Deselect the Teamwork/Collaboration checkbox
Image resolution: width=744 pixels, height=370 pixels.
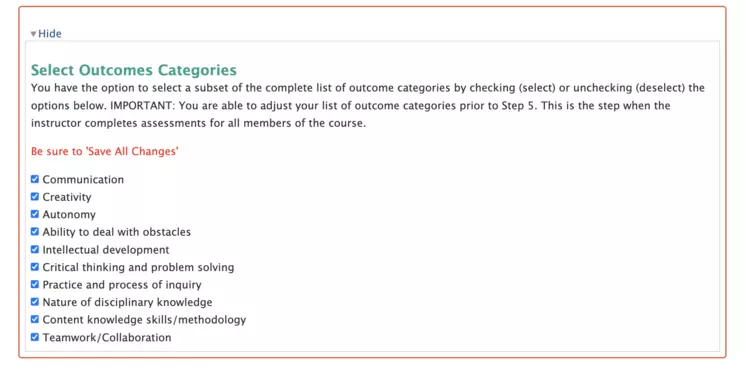(35, 337)
